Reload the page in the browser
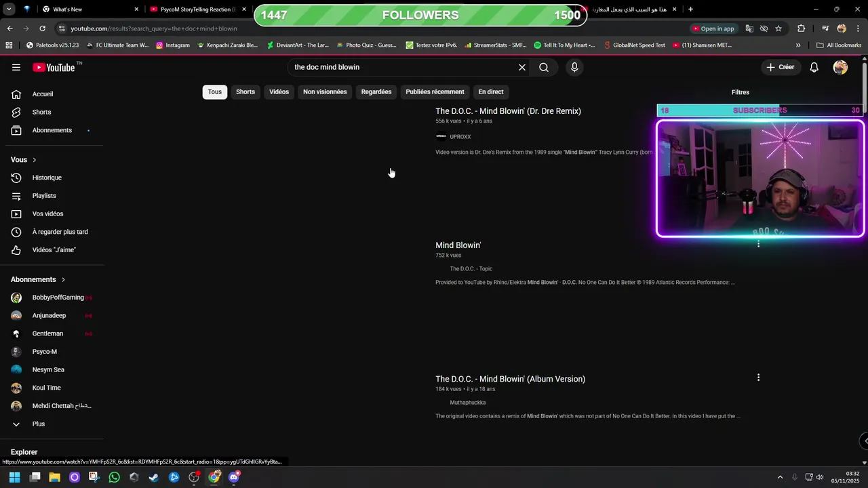 pos(42,28)
